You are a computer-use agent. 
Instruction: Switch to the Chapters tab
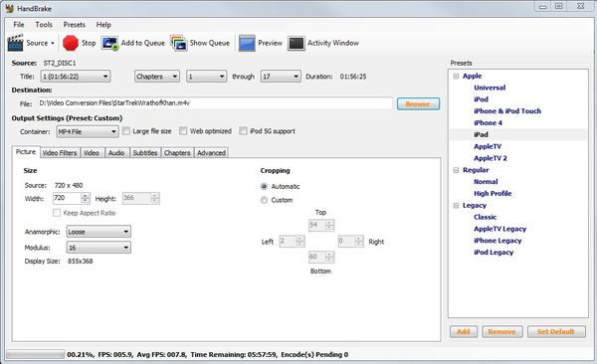(177, 153)
